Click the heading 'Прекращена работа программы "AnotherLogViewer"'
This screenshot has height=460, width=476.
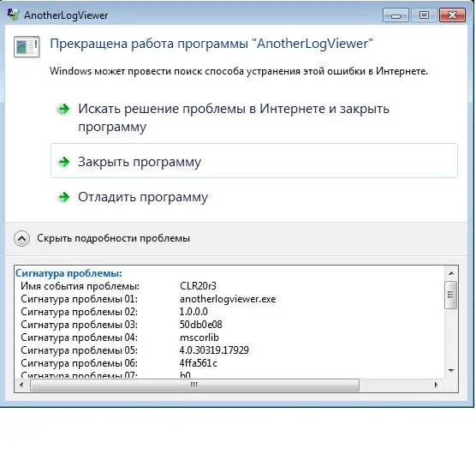(211, 44)
